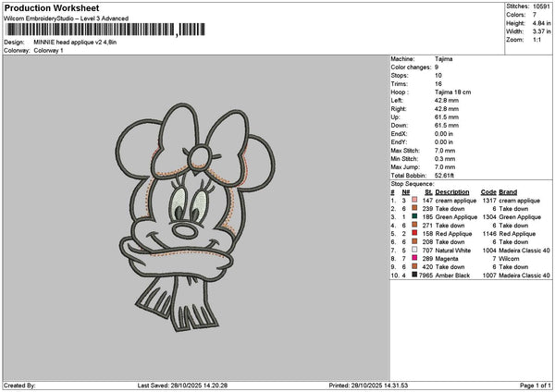Click the height value '4.84 in'

[541, 23]
